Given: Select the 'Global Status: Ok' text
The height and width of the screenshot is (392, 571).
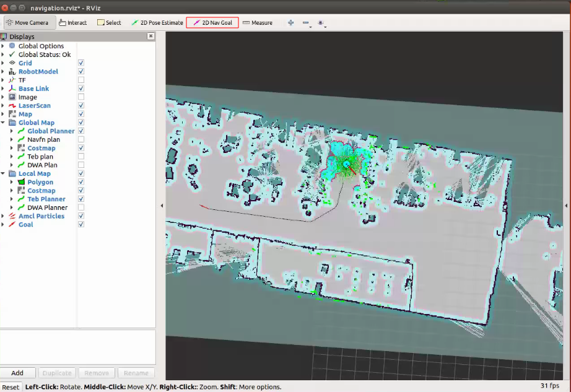Looking at the screenshot, I should click(45, 54).
